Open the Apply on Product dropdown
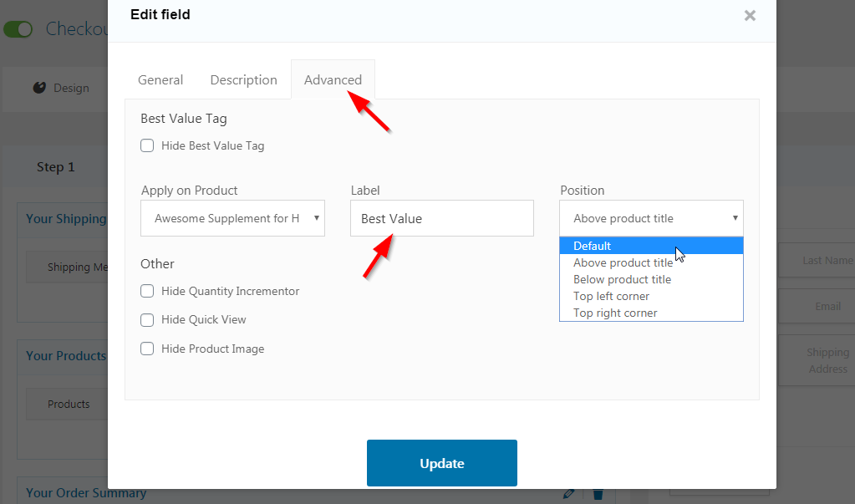 pyautogui.click(x=232, y=219)
